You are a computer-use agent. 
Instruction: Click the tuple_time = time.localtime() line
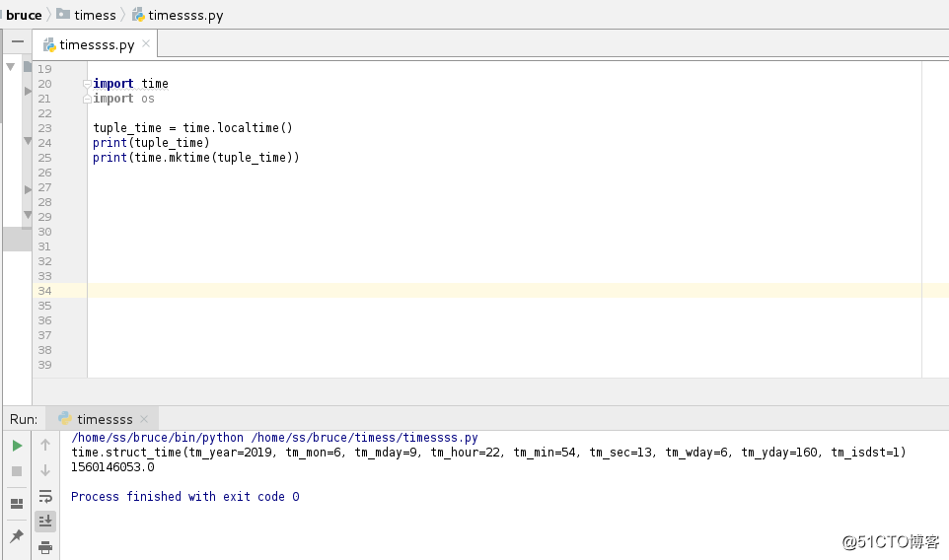192,127
